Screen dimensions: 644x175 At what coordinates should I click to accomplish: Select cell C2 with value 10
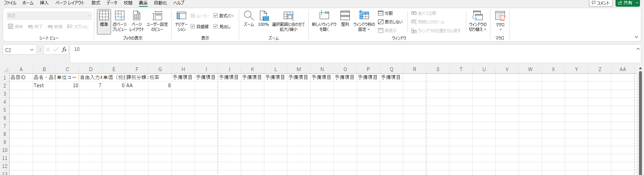pyautogui.click(x=67, y=85)
